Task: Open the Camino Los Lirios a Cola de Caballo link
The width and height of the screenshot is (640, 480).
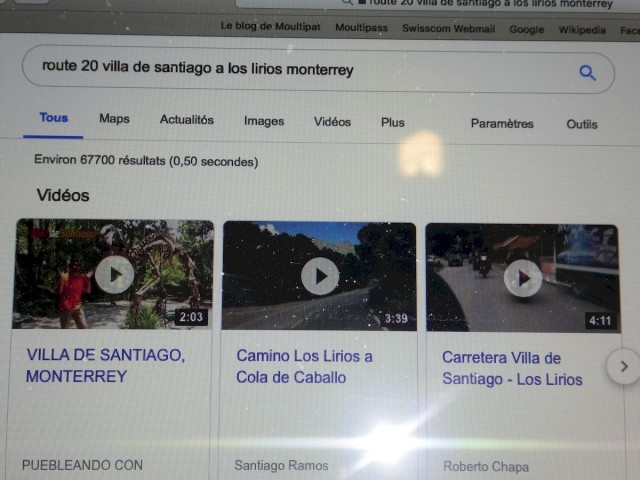Action: click(x=304, y=367)
